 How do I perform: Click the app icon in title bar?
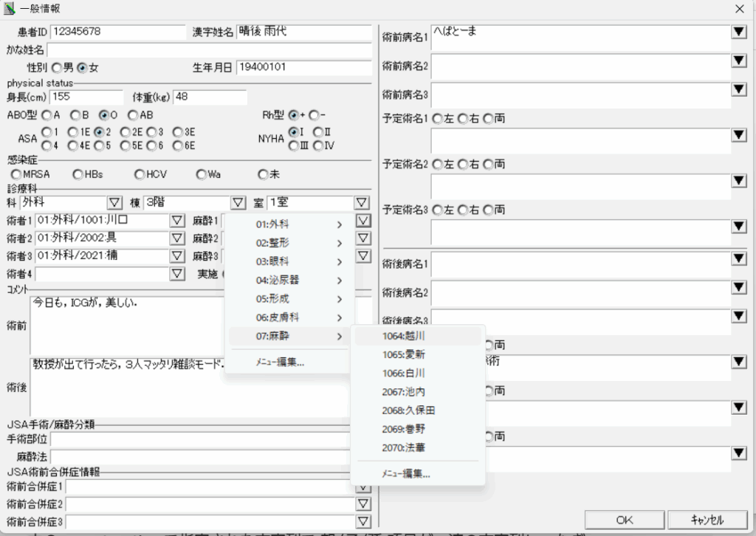coord(10,9)
